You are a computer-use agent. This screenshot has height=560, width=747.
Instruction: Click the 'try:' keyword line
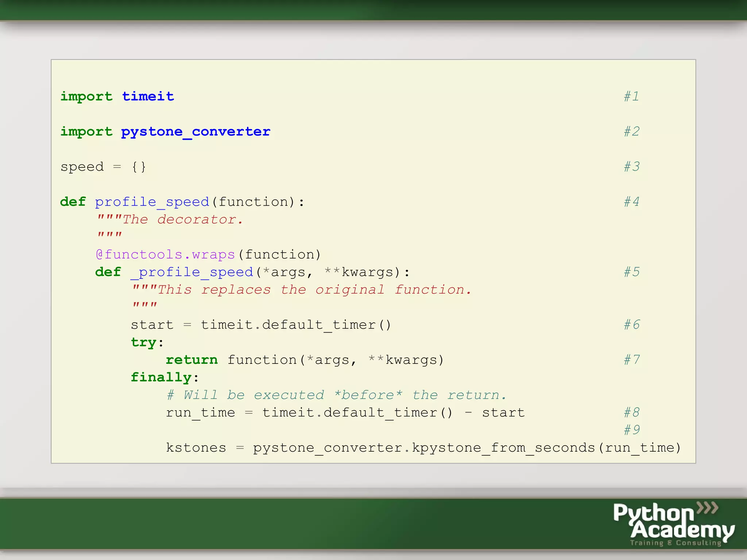pos(147,342)
